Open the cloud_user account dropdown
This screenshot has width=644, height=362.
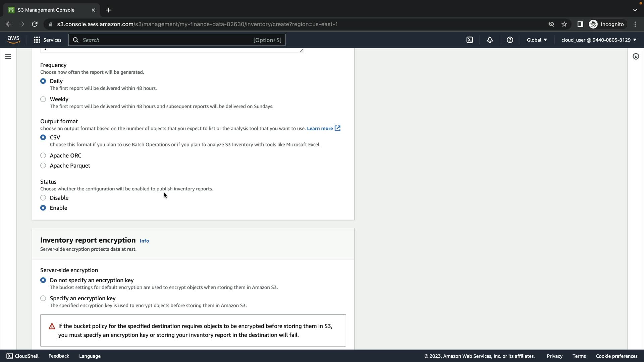click(x=599, y=40)
